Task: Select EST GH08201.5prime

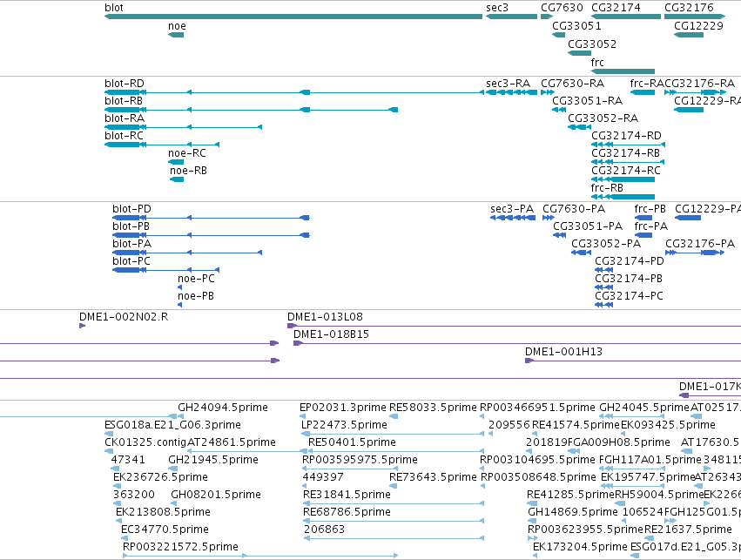Action: click(174, 503)
